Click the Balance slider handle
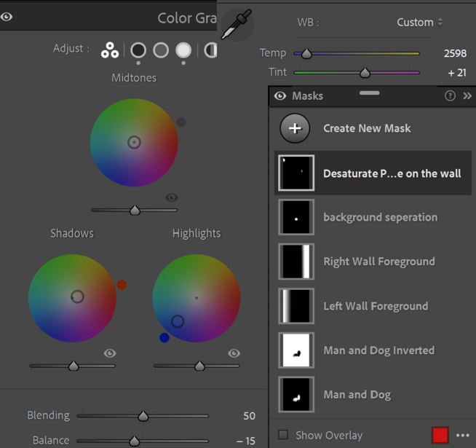Image resolution: width=476 pixels, height=448 pixels. click(x=134, y=441)
